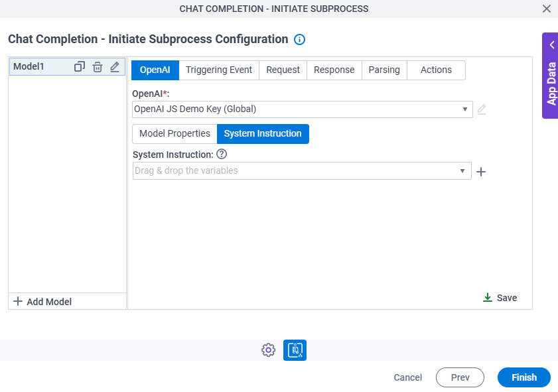Image resolution: width=558 pixels, height=392 pixels.
Task: Select the blue subprocess configuration icon
Action: click(295, 350)
